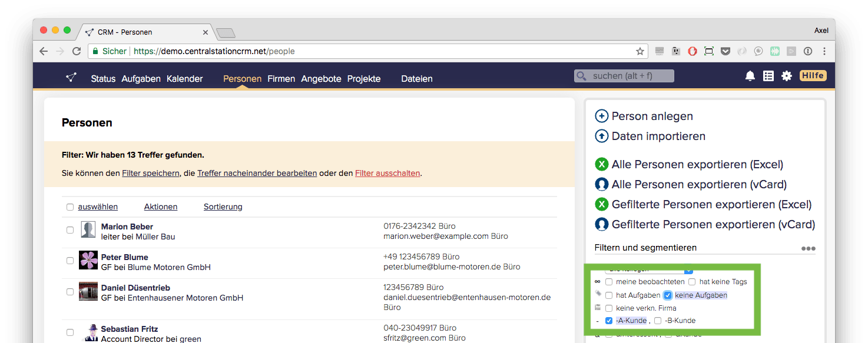The width and height of the screenshot is (868, 343).
Task: Tick the checkbox next to Peter Blume
Action: (x=70, y=261)
